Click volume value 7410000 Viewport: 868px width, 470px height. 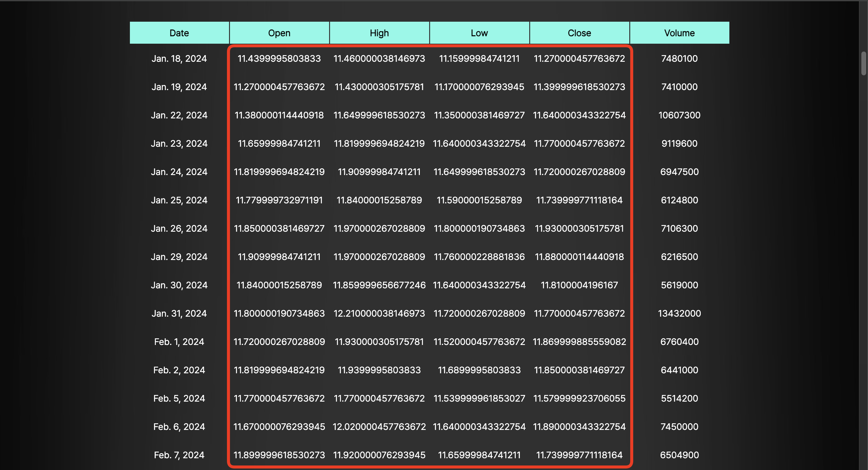click(680, 87)
